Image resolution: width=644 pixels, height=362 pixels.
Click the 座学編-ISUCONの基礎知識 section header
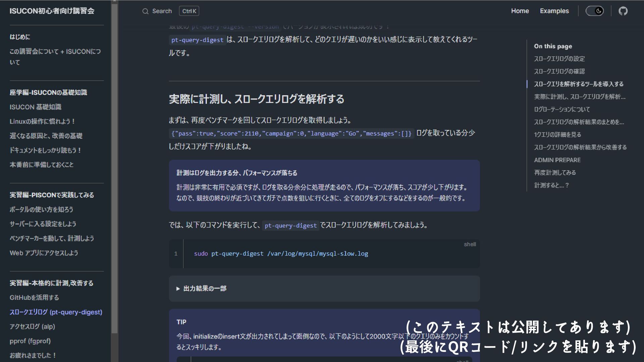coord(48,93)
